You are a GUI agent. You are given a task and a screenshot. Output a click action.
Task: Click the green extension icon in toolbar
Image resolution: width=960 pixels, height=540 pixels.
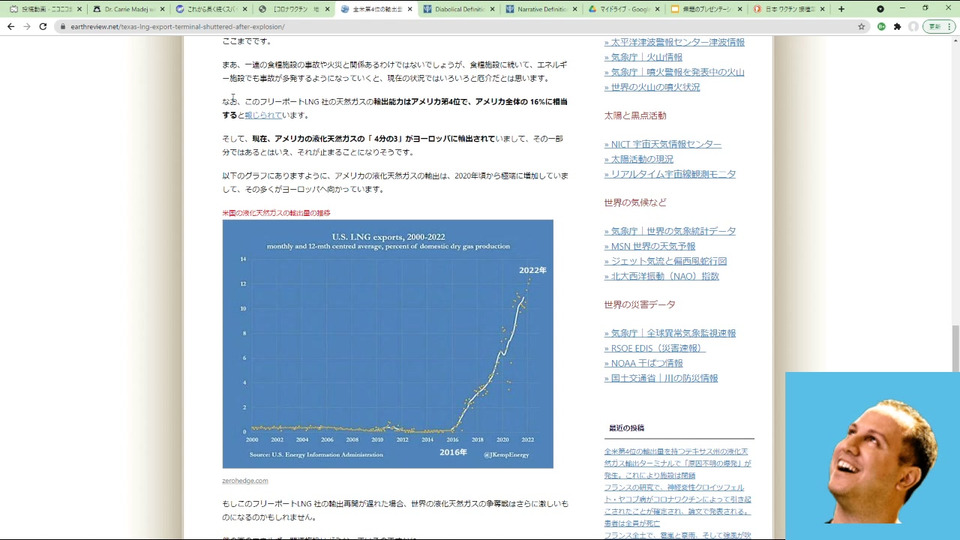(x=881, y=26)
